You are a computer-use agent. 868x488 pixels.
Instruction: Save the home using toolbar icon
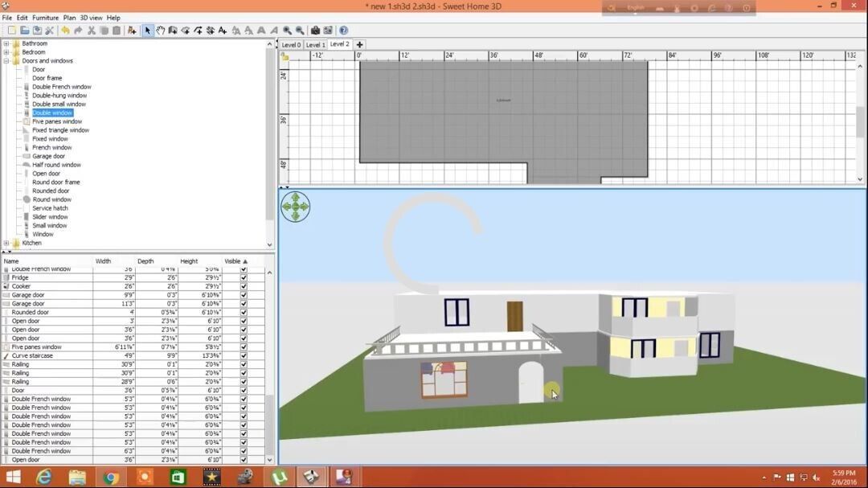[37, 31]
